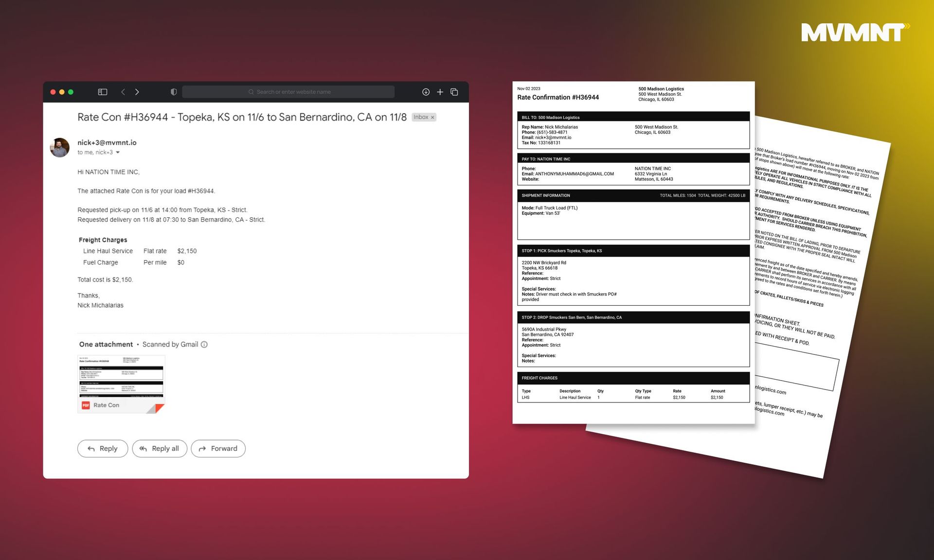Click the 'Freight Charges' heading in email

click(x=103, y=240)
